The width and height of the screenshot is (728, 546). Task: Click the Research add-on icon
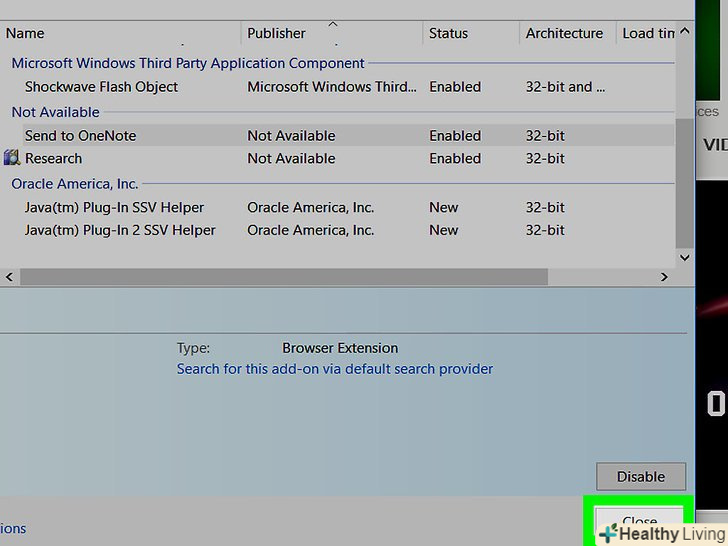(x=12, y=158)
